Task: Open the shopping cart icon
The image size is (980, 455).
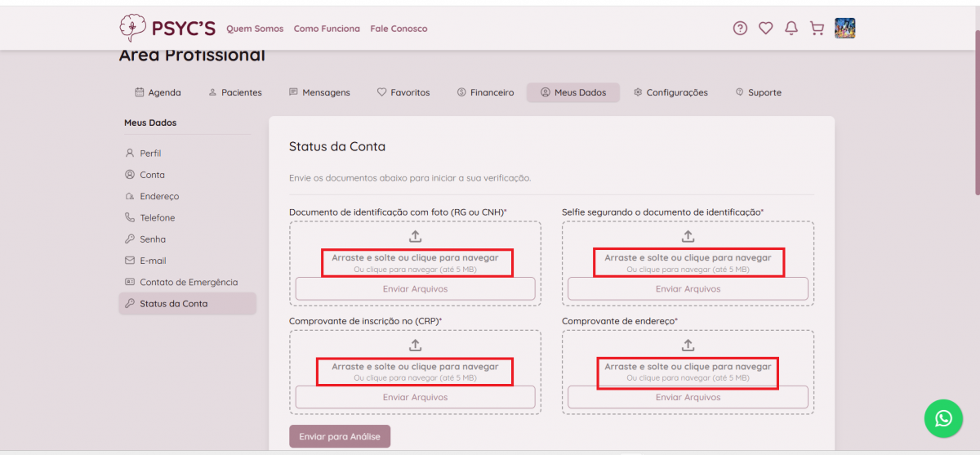Action: coord(816,29)
